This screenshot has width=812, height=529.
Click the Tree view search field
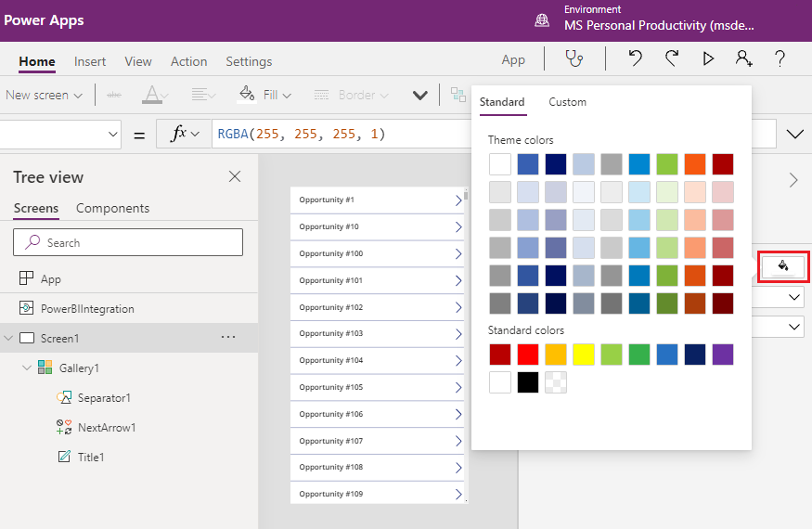[128, 242]
